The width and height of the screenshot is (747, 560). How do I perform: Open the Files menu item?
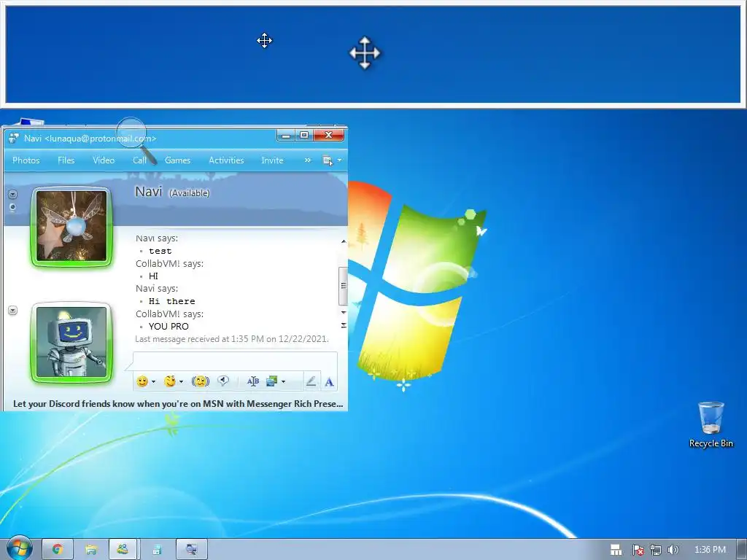click(x=66, y=160)
